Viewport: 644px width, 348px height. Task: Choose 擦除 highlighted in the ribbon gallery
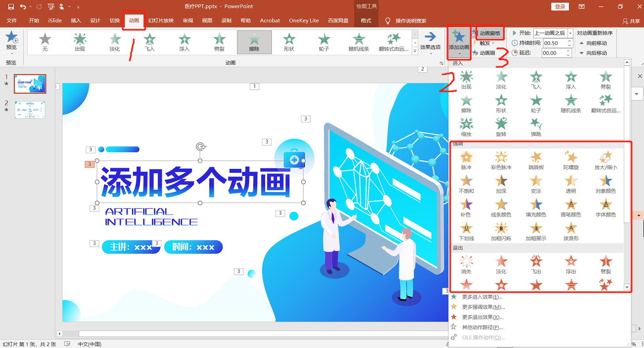coord(254,42)
